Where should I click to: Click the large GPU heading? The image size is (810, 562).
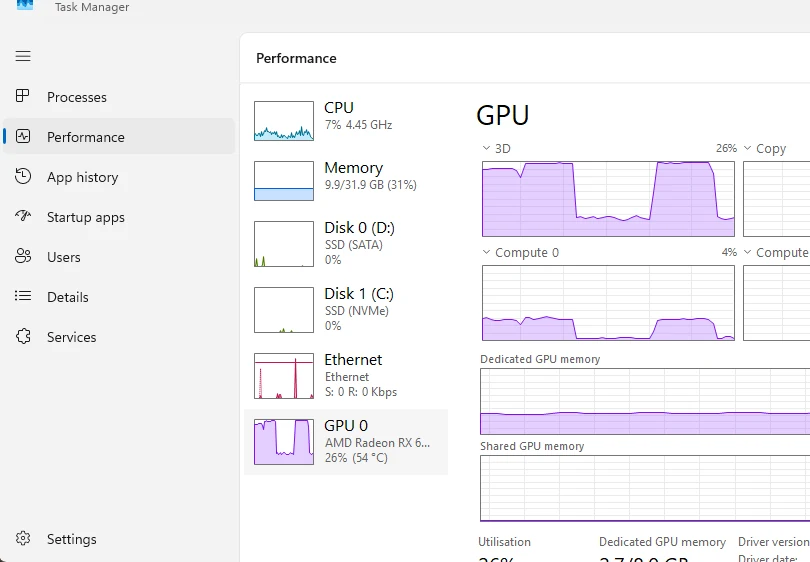(503, 115)
